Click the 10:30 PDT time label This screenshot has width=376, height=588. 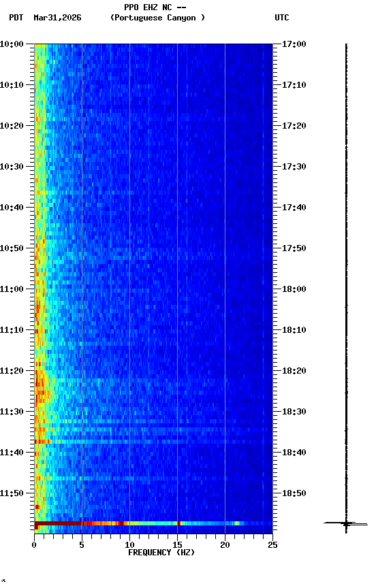(12, 167)
